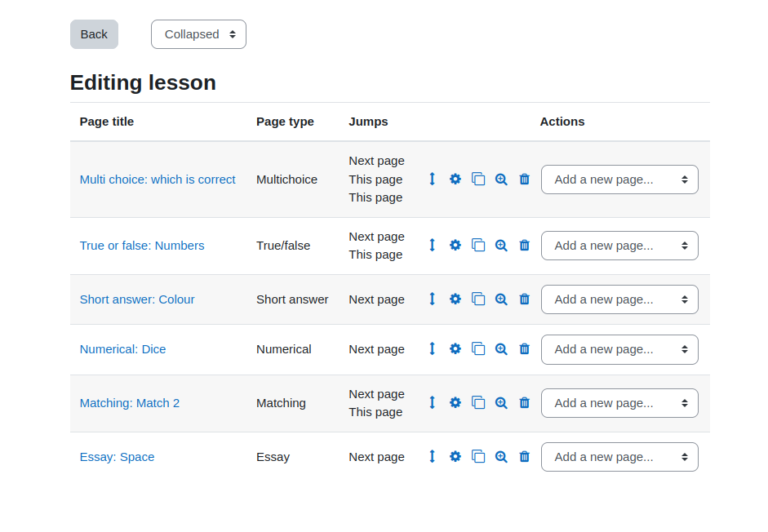768x532 pixels.
Task: Open Short answer: Colour page link
Action: tap(137, 299)
